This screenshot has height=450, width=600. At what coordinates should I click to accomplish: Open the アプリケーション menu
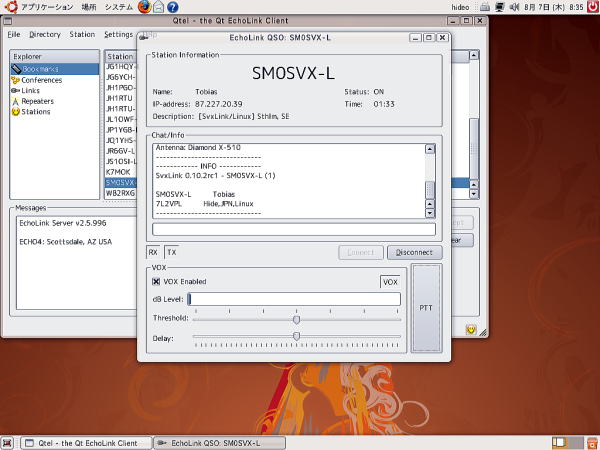(47, 7)
